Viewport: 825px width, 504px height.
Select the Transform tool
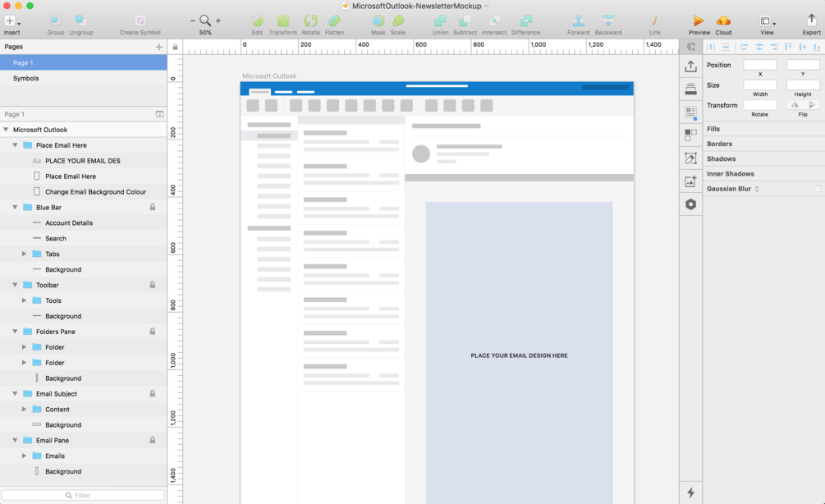coord(283,21)
